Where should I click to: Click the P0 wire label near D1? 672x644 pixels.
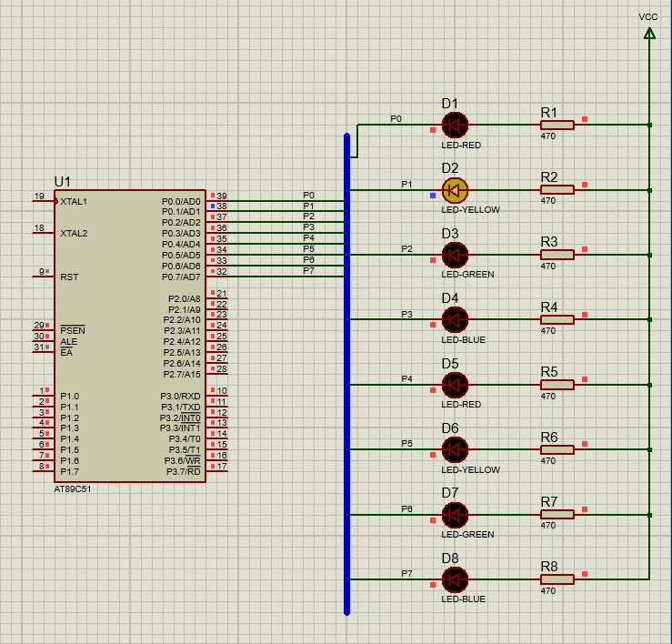pos(396,119)
